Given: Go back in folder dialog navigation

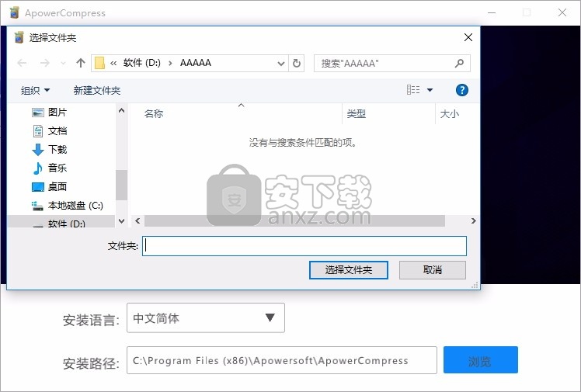Looking at the screenshot, I should click(x=22, y=63).
